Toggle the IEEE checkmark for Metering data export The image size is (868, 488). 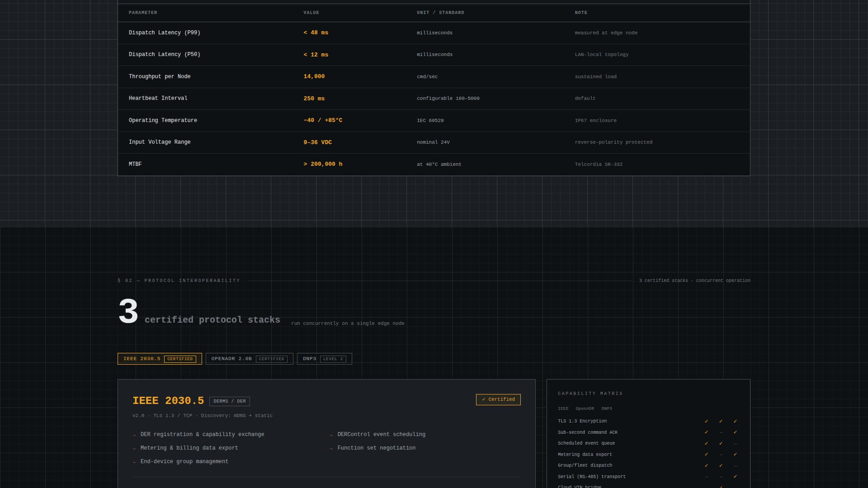pos(707,455)
